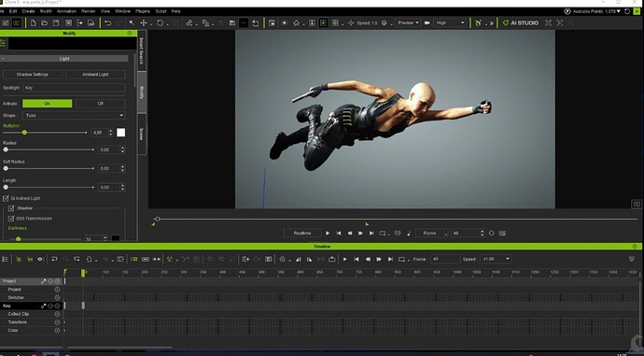Click the Multiplier slider handle
The height and width of the screenshot is (356, 644).
(x=24, y=133)
